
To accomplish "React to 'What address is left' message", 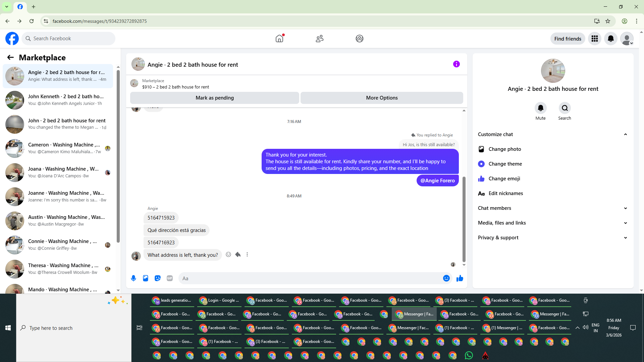I will coord(228,255).
